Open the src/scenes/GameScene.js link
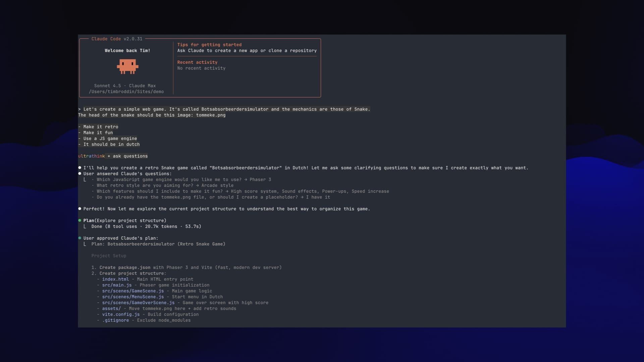Image resolution: width=644 pixels, height=362 pixels. pyautogui.click(x=133, y=291)
